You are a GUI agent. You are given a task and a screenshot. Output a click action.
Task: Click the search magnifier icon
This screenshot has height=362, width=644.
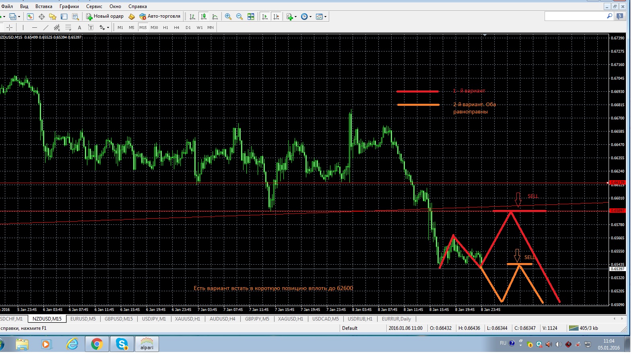tap(609, 16)
